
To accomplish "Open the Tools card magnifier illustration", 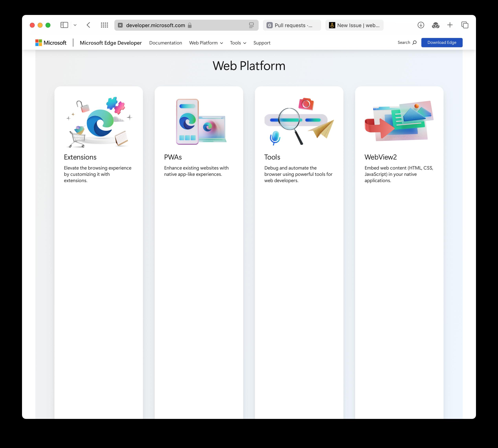I will coord(299,122).
